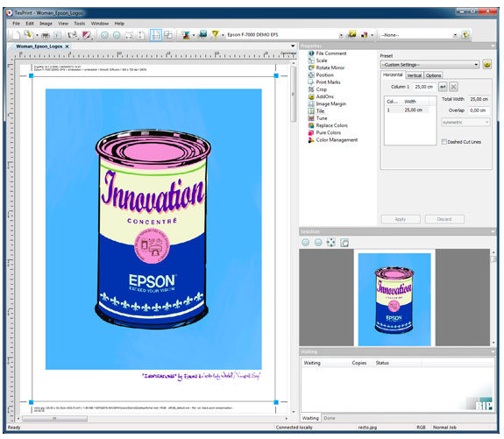The width and height of the screenshot is (504, 439).
Task: Click the blue add column arrow icon
Action: tap(443, 87)
